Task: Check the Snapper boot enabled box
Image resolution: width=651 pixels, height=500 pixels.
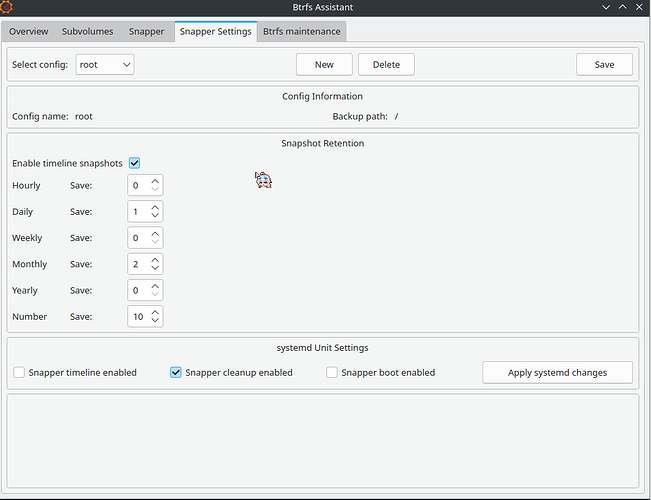Action: tap(332, 373)
